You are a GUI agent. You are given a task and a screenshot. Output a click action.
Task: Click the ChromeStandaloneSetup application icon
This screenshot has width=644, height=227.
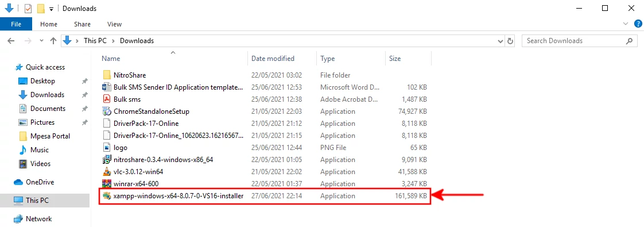click(107, 111)
